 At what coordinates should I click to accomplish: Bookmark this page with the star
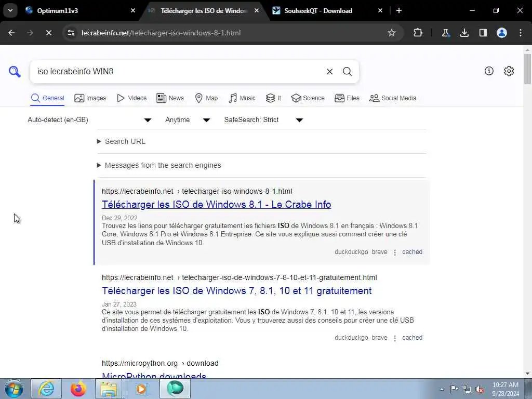pyautogui.click(x=392, y=33)
